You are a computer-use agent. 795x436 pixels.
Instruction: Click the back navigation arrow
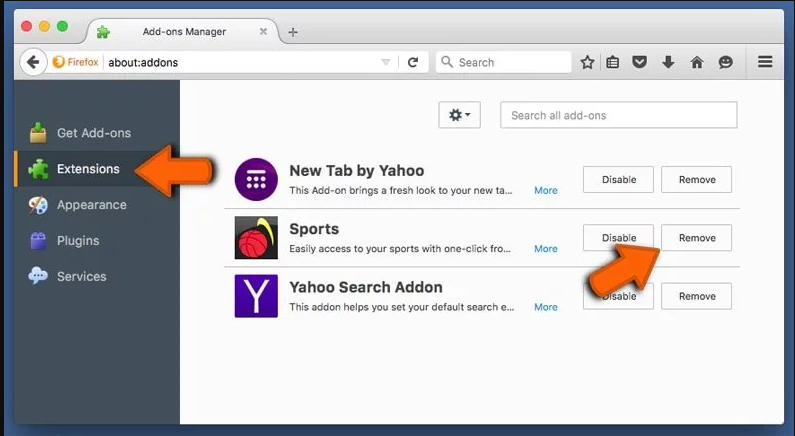tap(33, 62)
